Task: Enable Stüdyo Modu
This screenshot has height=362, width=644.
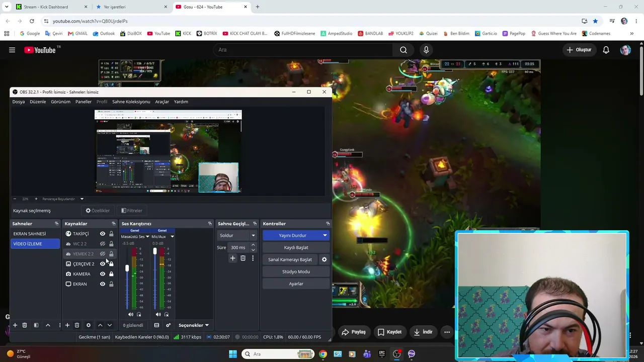Action: (x=296, y=271)
